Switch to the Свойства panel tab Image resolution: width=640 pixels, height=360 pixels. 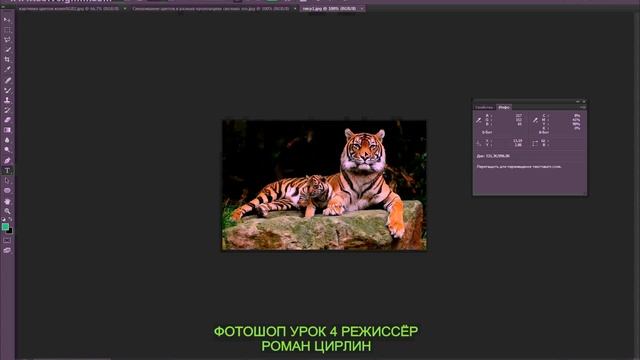484,107
